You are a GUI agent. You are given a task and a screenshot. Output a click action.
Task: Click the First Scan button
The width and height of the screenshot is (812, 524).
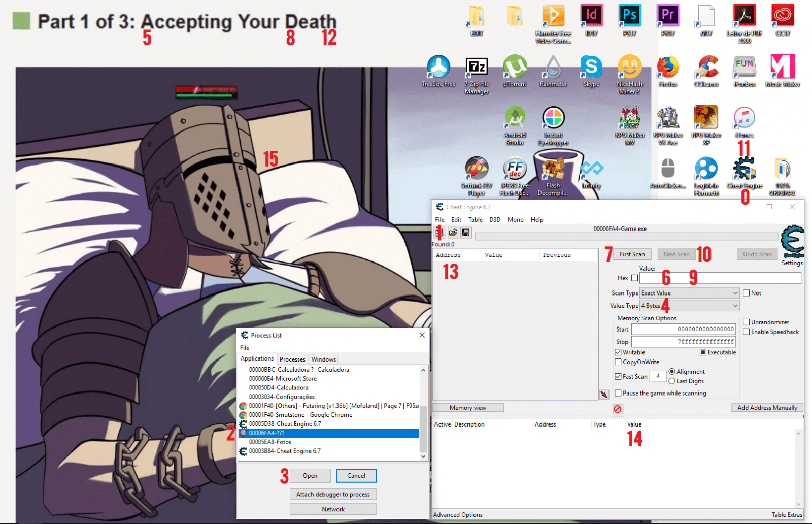pyautogui.click(x=632, y=254)
